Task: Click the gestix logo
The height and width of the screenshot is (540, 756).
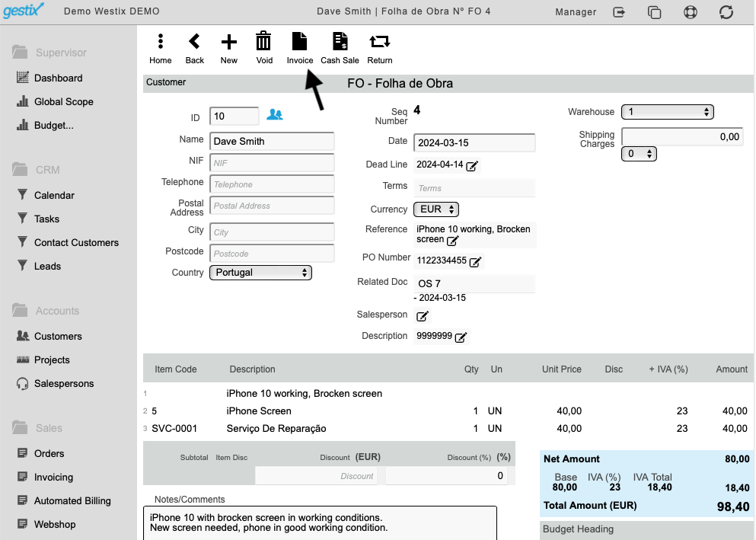Action: [23, 10]
